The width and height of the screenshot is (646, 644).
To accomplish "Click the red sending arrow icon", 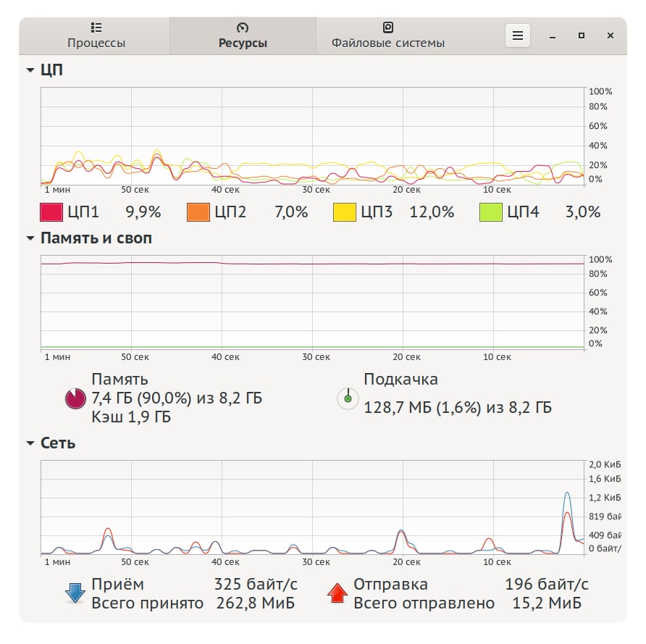I will [x=337, y=593].
